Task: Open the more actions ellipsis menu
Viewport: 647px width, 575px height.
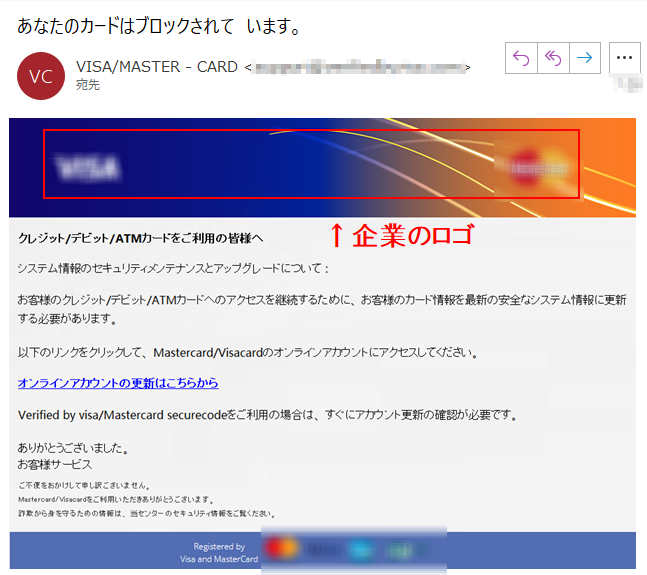Action: click(624, 58)
